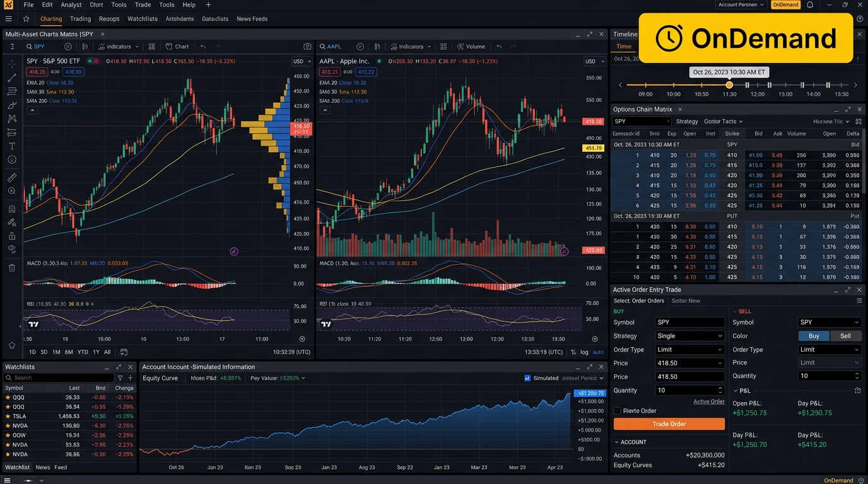This screenshot has height=484, width=868.
Task: Undo last action on SPY chart
Action: (x=203, y=47)
